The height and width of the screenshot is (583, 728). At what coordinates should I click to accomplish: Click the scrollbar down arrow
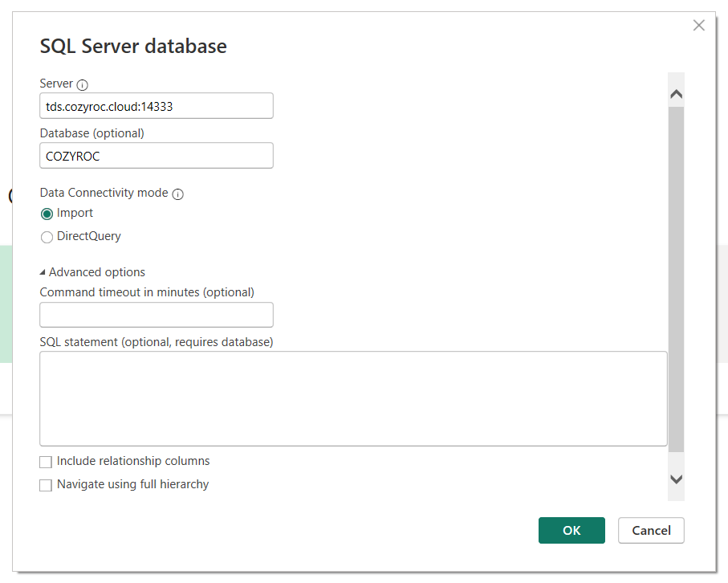click(676, 479)
